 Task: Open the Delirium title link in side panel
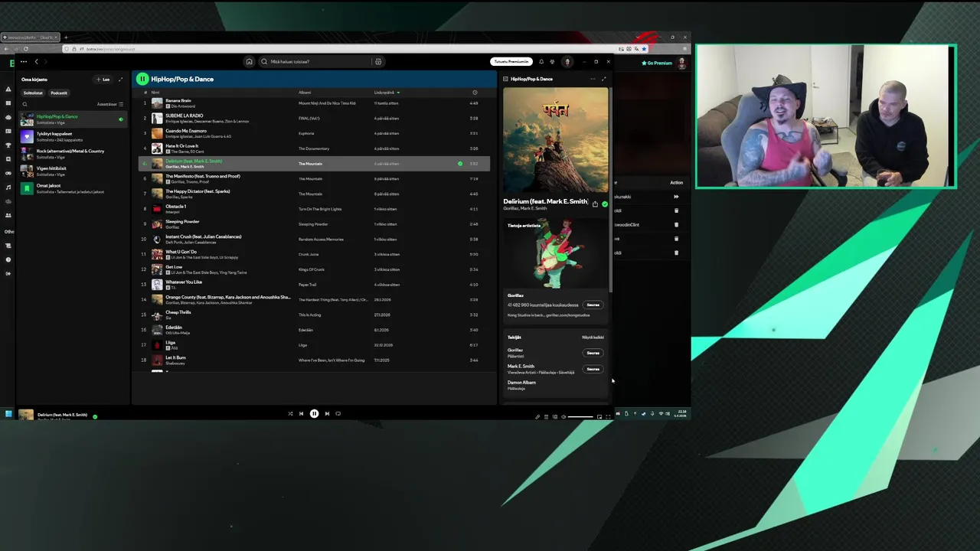pyautogui.click(x=546, y=202)
